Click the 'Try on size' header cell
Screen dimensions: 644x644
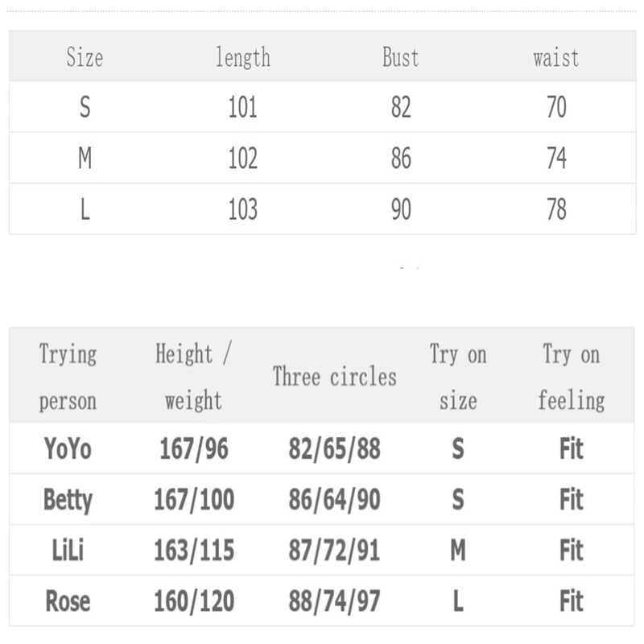point(458,377)
